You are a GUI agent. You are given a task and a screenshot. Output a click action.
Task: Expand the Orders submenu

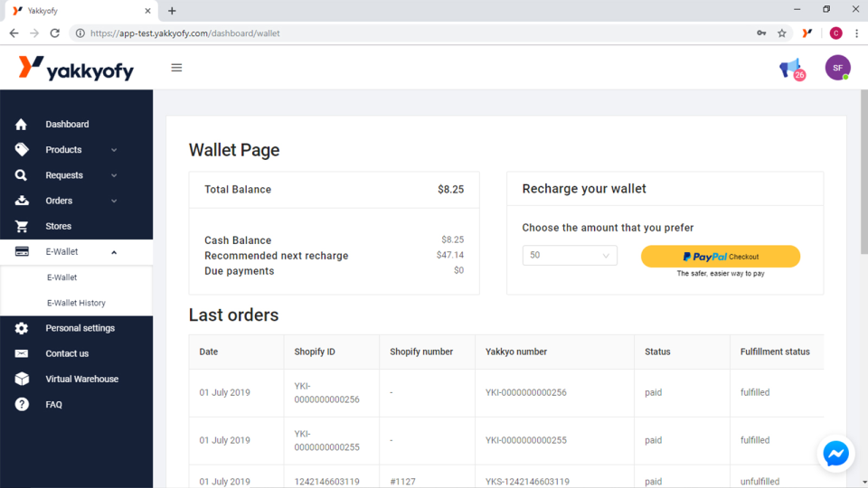[114, 201]
